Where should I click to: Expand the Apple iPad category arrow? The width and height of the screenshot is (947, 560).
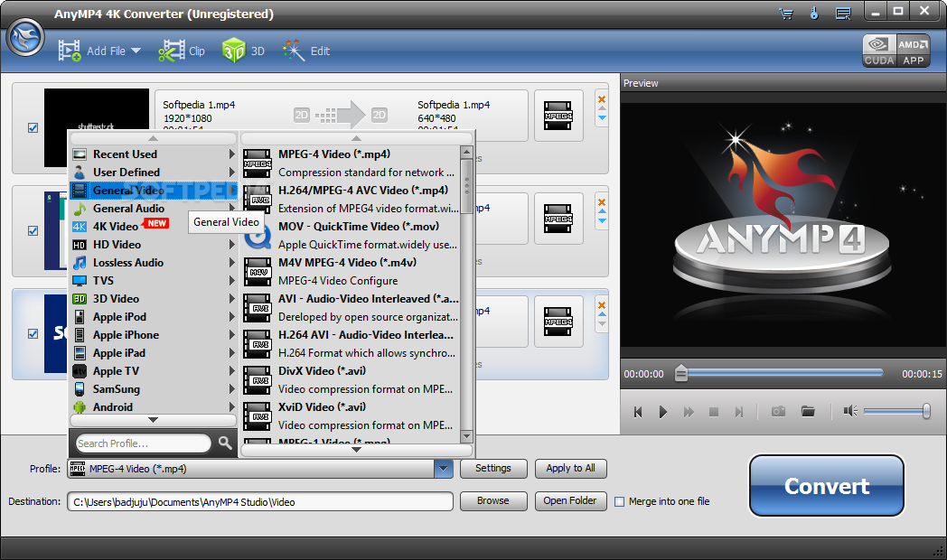232,353
